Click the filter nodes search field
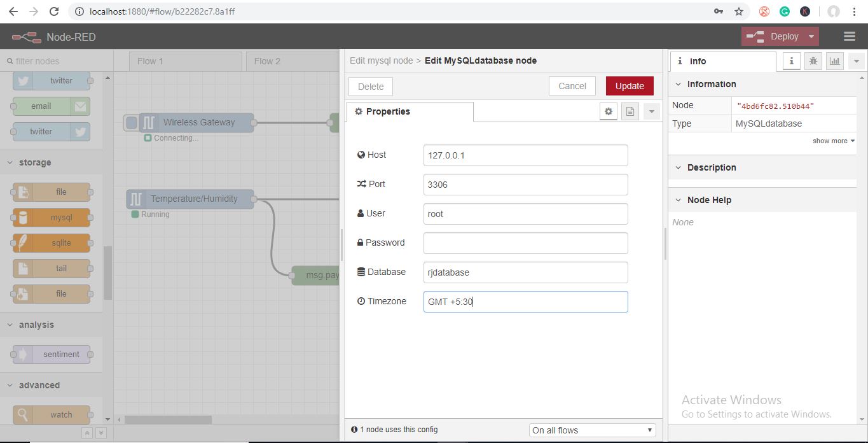Image resolution: width=868 pixels, height=443 pixels. [56, 61]
